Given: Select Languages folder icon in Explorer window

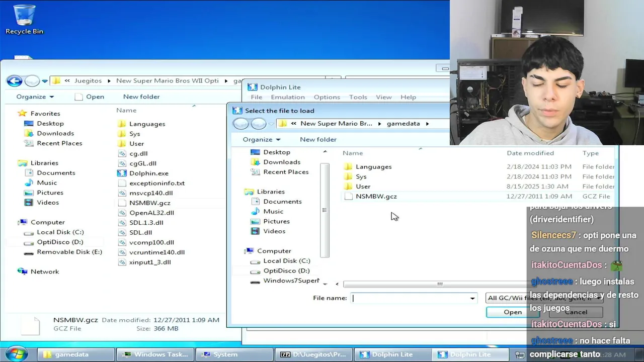Looking at the screenshot, I should tap(122, 124).
